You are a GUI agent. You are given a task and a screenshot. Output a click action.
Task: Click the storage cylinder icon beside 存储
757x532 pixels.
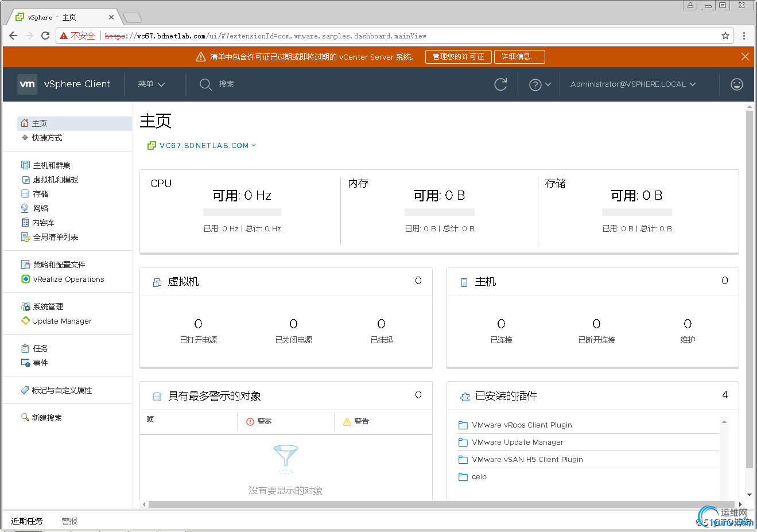pyautogui.click(x=25, y=194)
